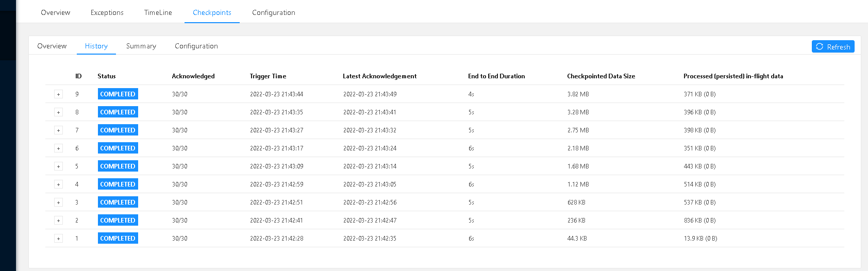Switch to checkpoint Summary sub-tab
The height and width of the screenshot is (271, 868).
point(141,46)
